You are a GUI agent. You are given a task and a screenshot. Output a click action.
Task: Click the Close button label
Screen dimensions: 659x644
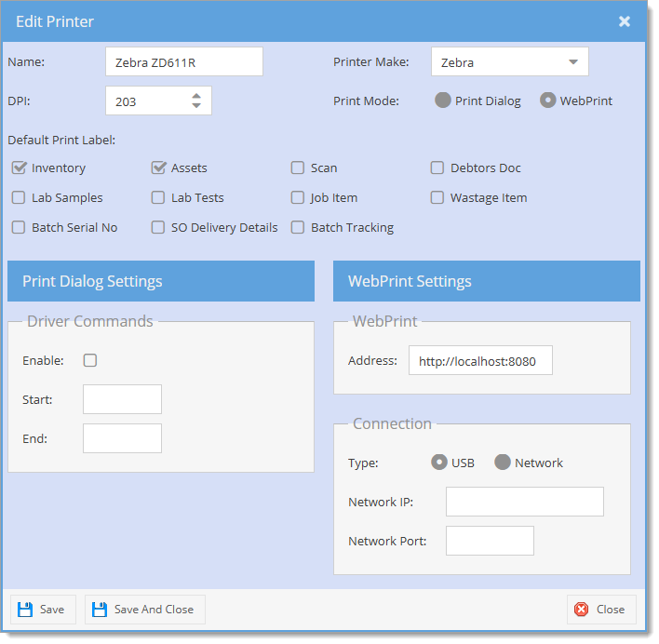[x=611, y=610]
